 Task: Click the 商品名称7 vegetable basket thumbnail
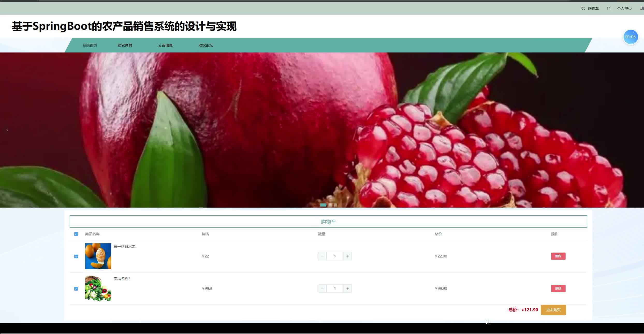tap(98, 289)
